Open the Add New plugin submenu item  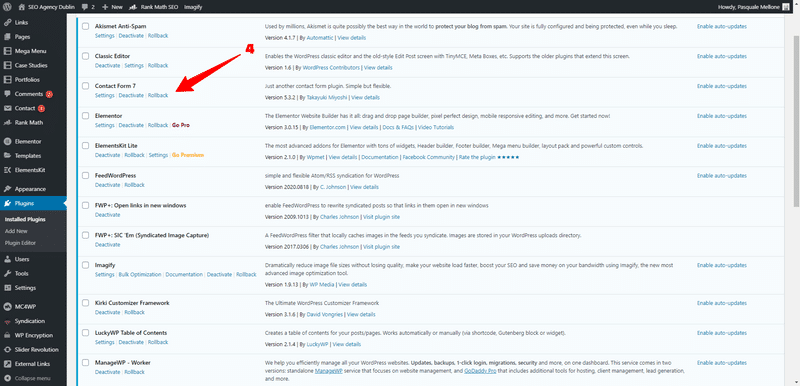pyautogui.click(x=16, y=231)
